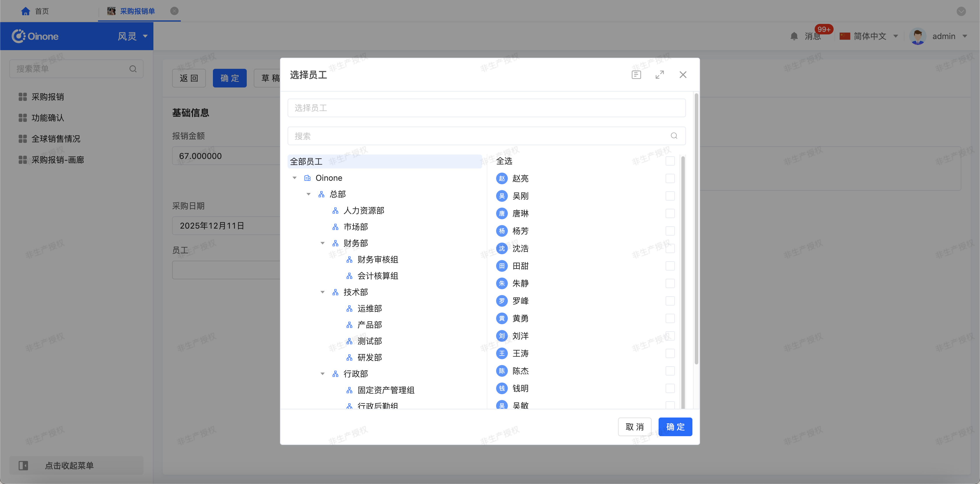
Task: Confirm employee selection with dialog 确定
Action: (675, 427)
